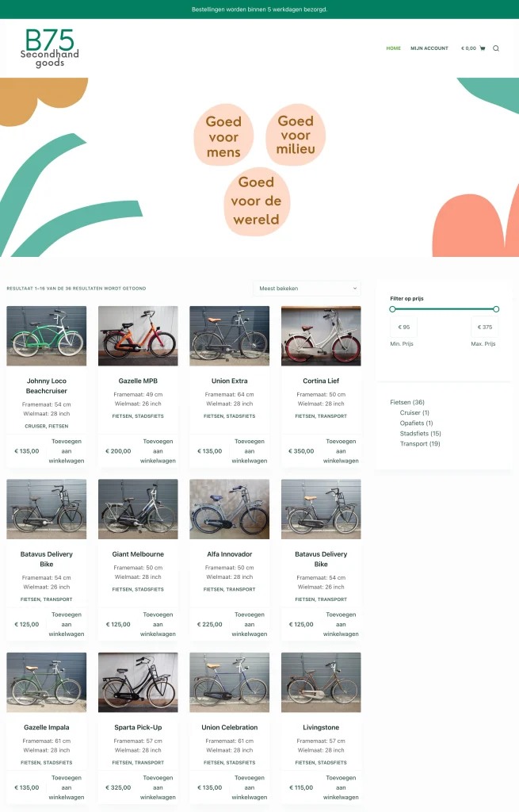Open the Opafiets (1) category
The image size is (519, 812).
click(416, 423)
